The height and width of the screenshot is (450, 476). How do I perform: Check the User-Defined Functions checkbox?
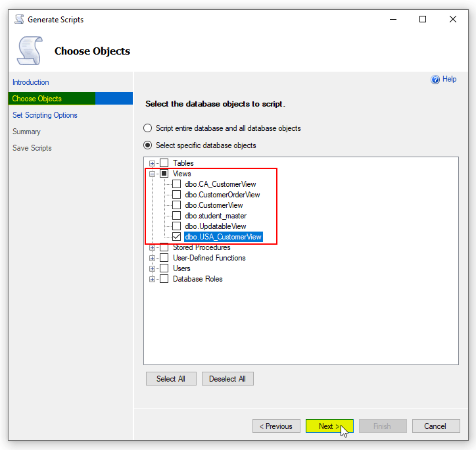[x=164, y=258]
